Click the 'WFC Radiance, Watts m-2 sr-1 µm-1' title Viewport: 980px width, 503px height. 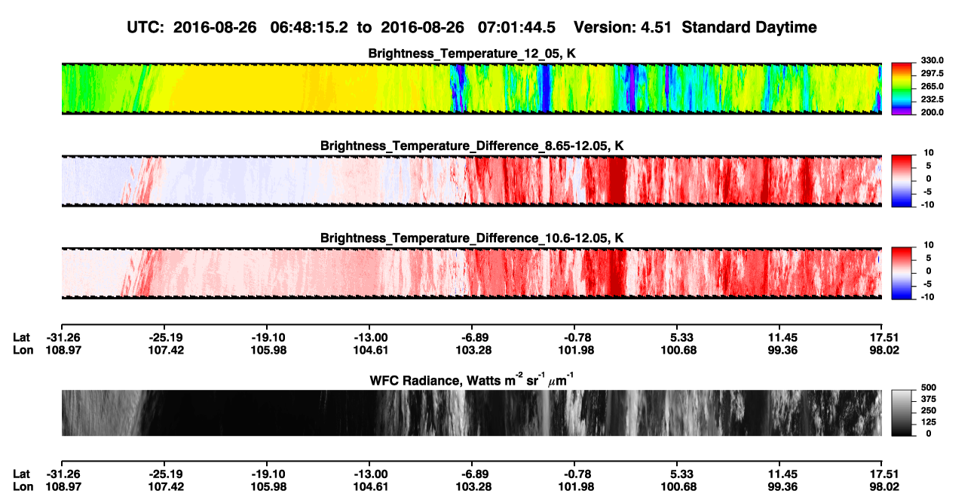472,379
